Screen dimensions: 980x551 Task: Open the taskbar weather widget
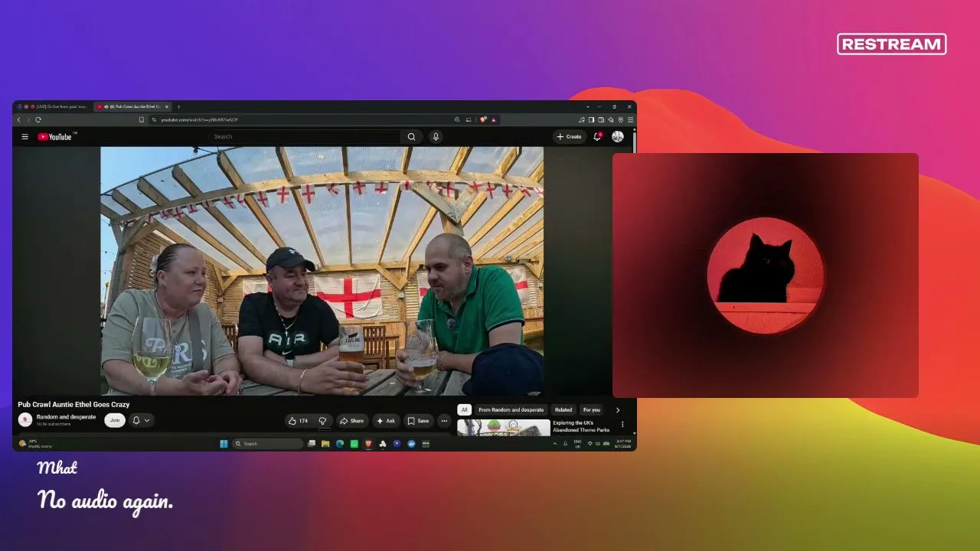(37, 444)
